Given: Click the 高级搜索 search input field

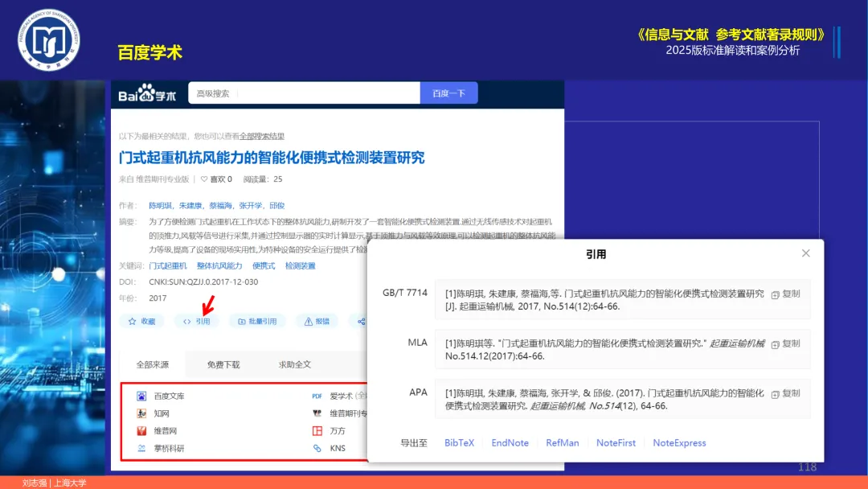Looking at the screenshot, I should tap(304, 93).
